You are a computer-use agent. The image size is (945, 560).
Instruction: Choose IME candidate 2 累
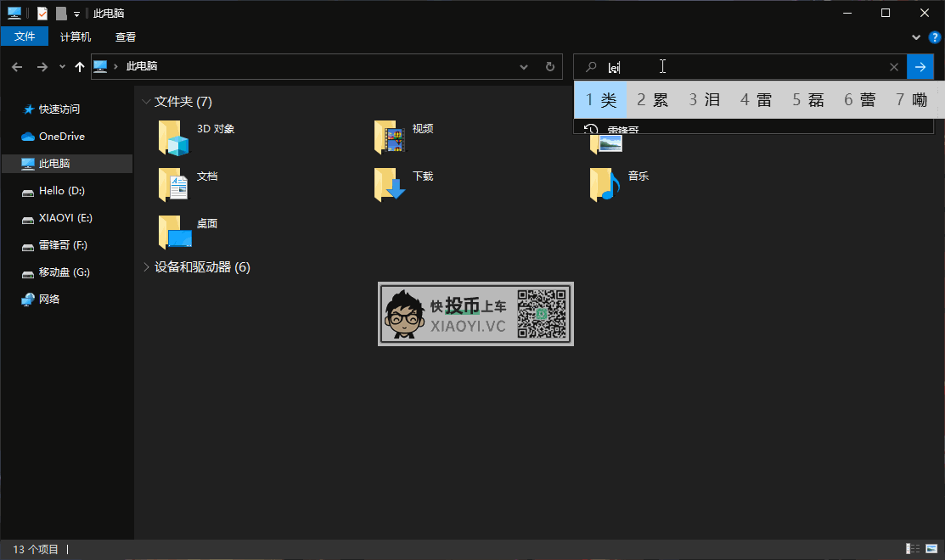pyautogui.click(x=653, y=100)
